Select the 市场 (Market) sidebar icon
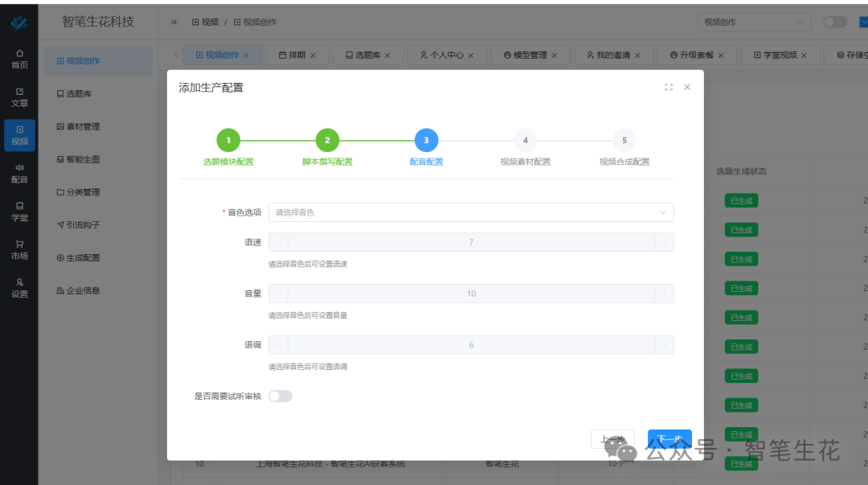Image resolution: width=868 pixels, height=485 pixels. 18,250
